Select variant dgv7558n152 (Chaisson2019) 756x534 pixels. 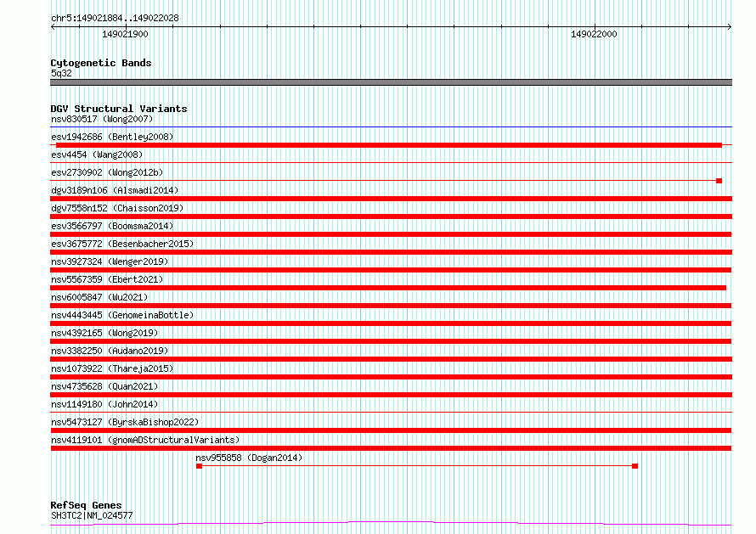(x=117, y=208)
